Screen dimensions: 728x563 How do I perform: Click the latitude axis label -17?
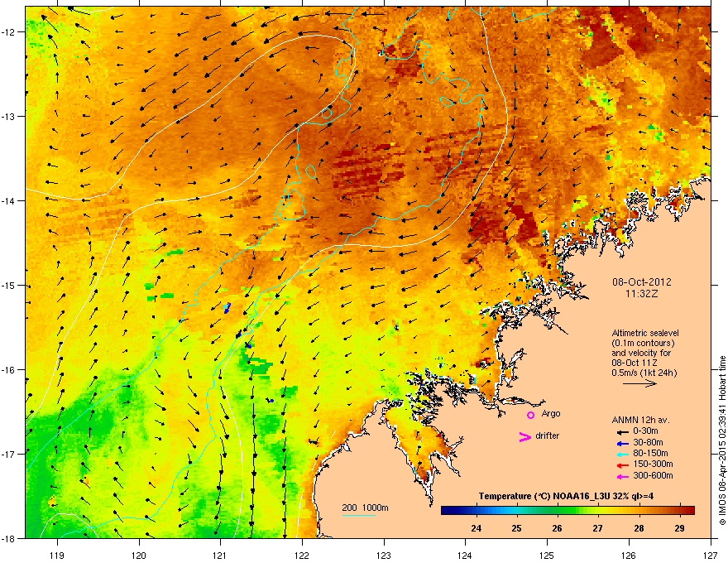(8, 454)
